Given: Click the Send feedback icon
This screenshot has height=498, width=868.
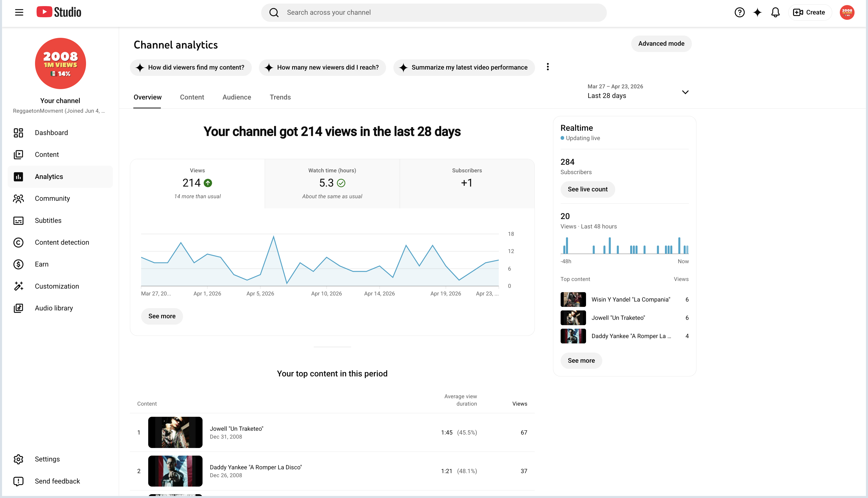Looking at the screenshot, I should (x=19, y=481).
